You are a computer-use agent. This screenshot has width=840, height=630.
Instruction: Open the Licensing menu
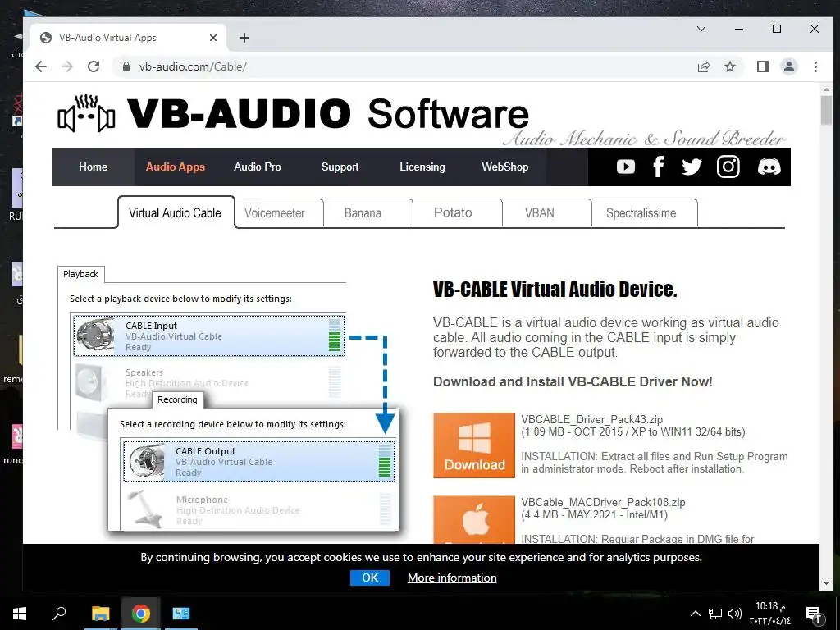[422, 167]
